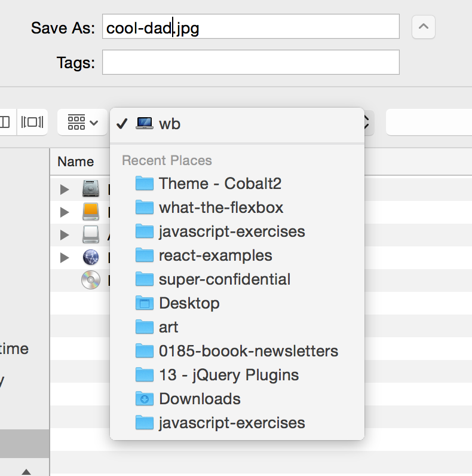Click the super-confidential folder icon
The image size is (472, 476).
pyautogui.click(x=145, y=279)
